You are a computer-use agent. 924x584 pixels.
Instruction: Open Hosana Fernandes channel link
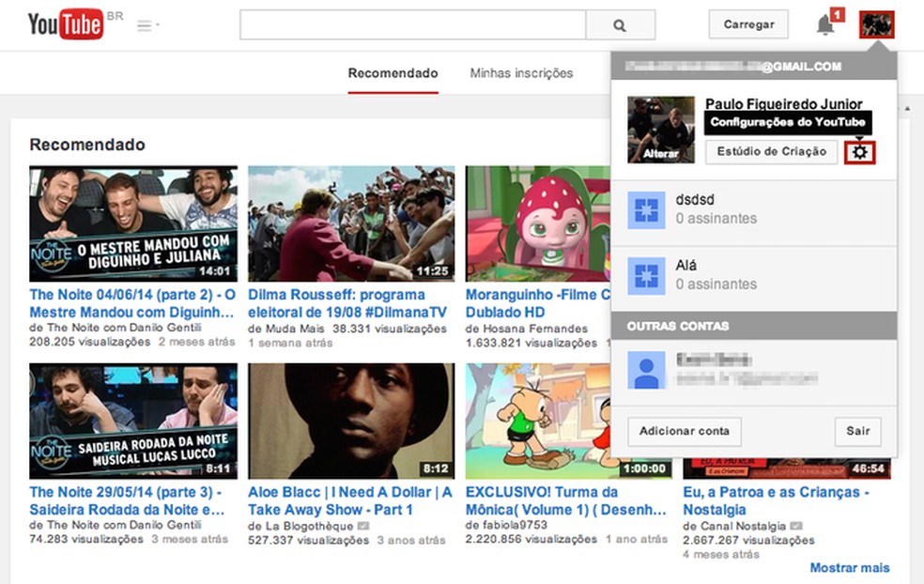click(x=534, y=329)
